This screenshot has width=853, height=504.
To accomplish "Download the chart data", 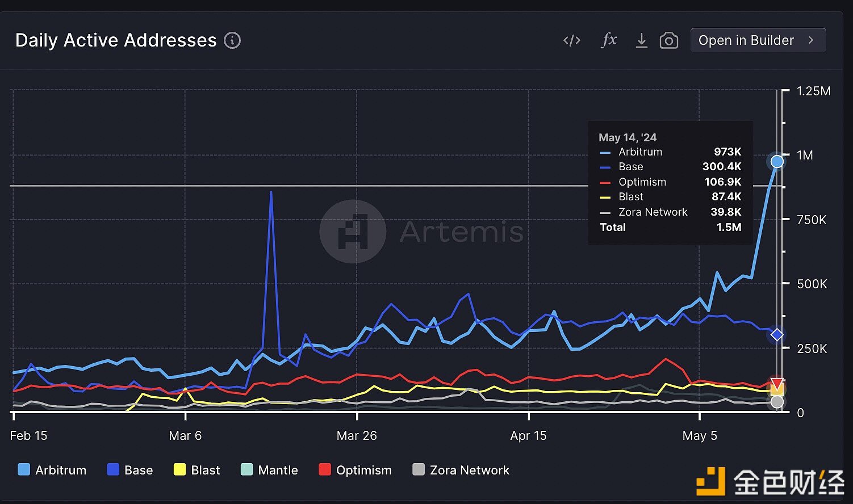I will 642,40.
